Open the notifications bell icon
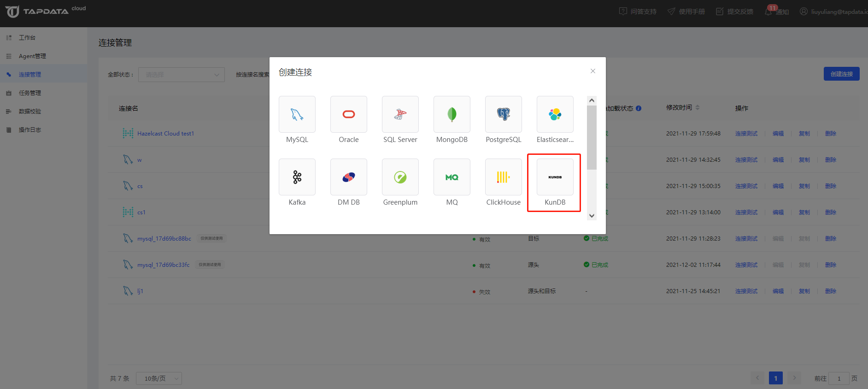868x389 pixels. point(768,12)
